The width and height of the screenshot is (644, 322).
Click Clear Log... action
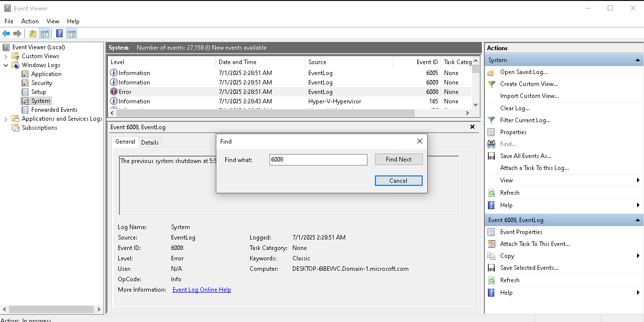[515, 108]
